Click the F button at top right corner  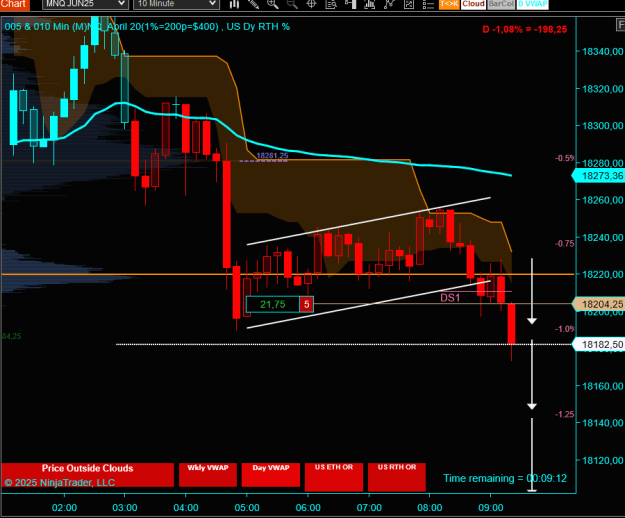click(x=620, y=25)
